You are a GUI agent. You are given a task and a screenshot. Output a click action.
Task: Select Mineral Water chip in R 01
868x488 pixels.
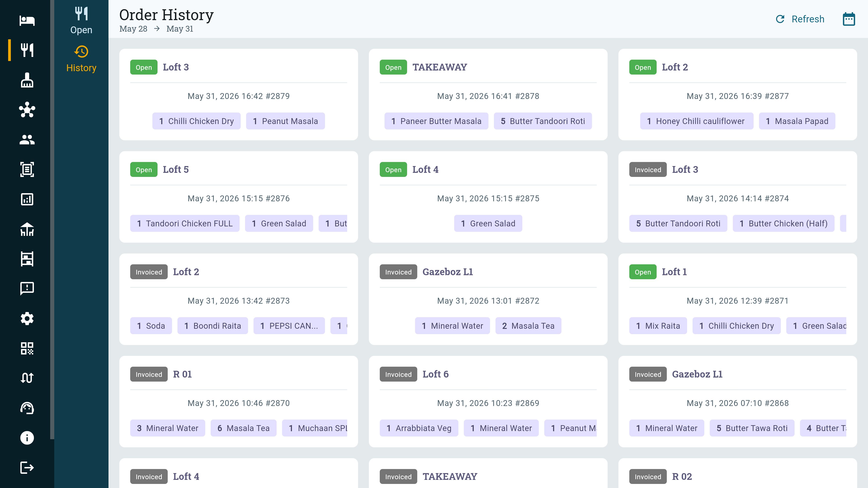click(x=167, y=428)
